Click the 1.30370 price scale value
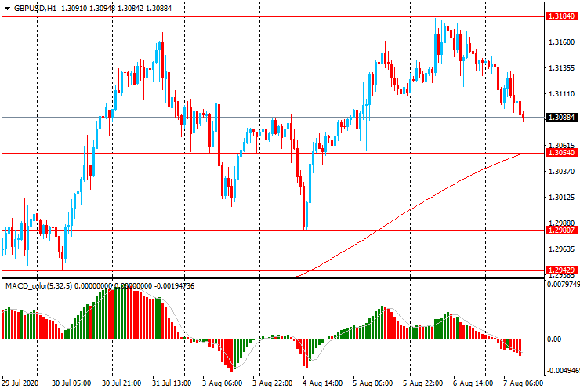The image size is (580, 392). 561,171
